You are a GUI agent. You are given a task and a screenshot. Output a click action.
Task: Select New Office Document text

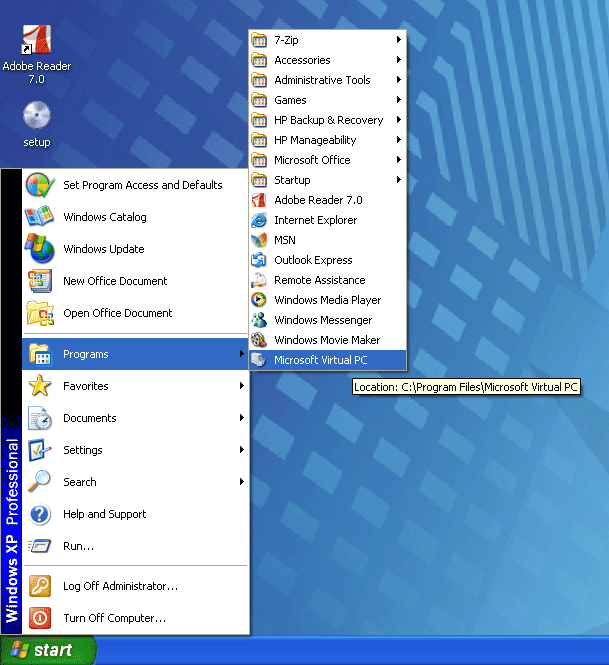[x=115, y=281]
